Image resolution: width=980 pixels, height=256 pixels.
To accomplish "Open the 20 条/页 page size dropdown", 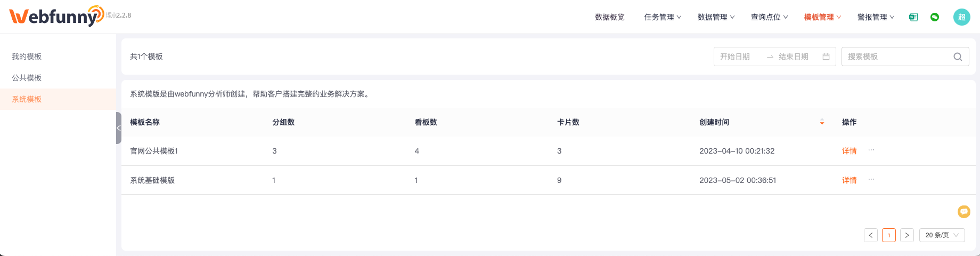I will pyautogui.click(x=942, y=235).
